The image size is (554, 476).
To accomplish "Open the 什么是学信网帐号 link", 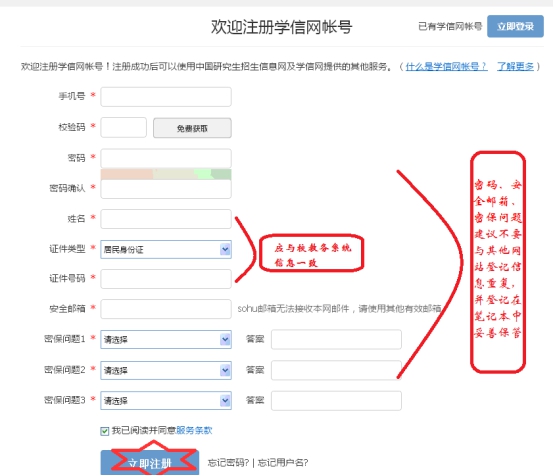I will (x=447, y=66).
